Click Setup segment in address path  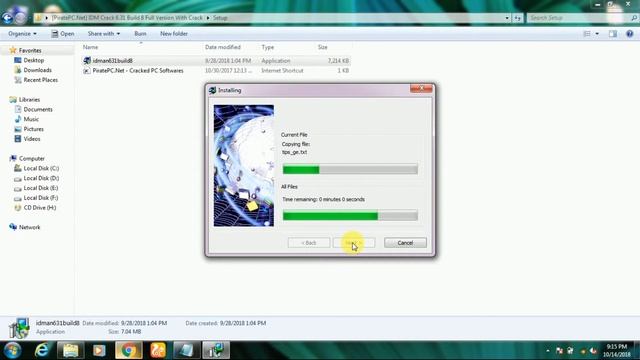220,18
